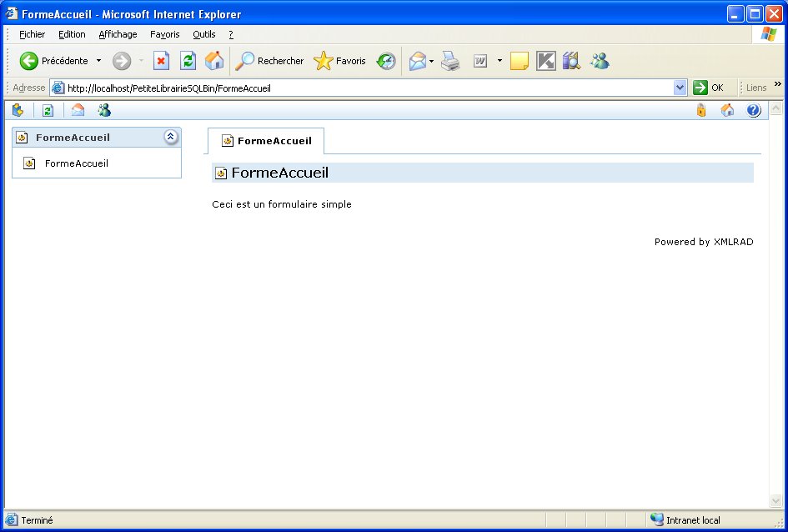
Task: Open the Messenger icon in IE toolbar
Action: (599, 61)
